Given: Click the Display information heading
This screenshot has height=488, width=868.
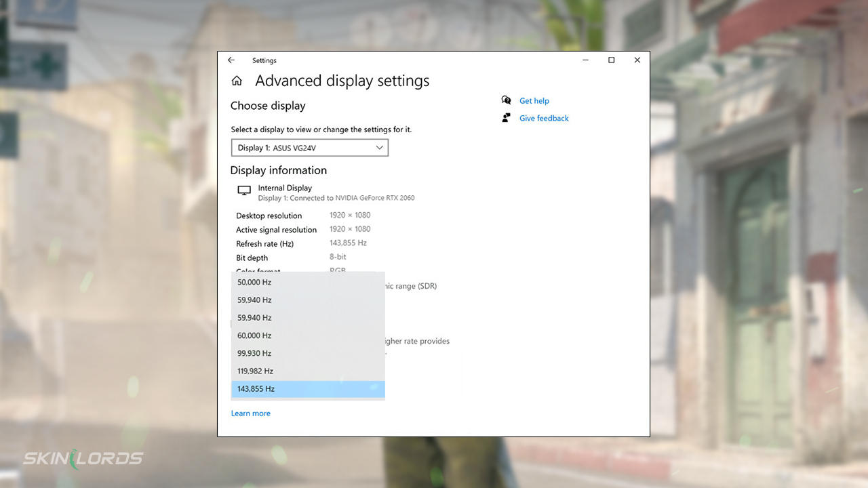Looking at the screenshot, I should pyautogui.click(x=279, y=170).
